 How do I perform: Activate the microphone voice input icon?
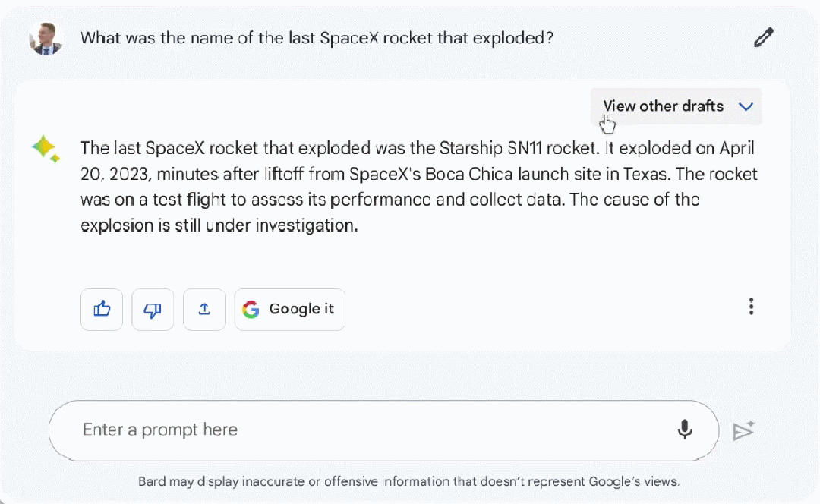click(x=685, y=430)
